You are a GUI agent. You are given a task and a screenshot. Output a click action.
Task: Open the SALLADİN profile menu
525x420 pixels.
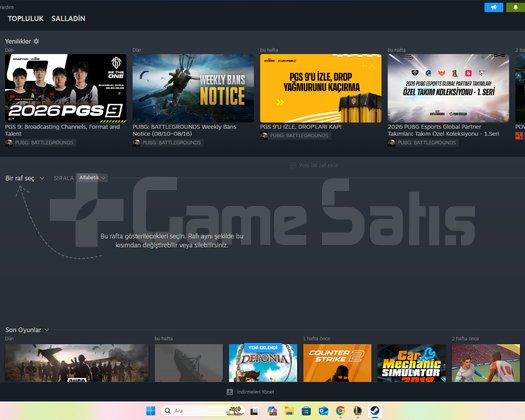68,18
